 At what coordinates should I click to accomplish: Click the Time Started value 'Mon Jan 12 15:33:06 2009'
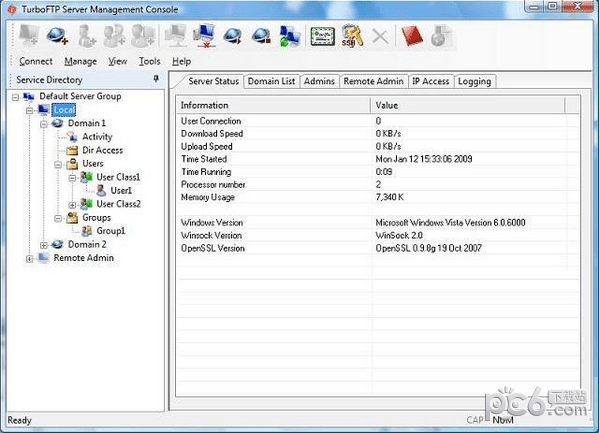click(x=424, y=159)
